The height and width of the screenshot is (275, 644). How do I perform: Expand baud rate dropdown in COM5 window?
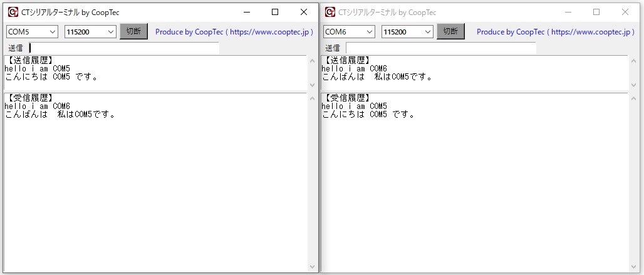(x=90, y=32)
